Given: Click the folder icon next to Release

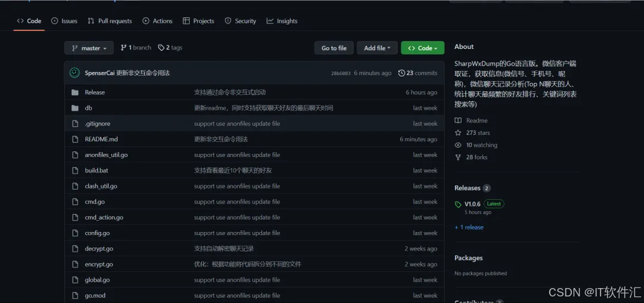Looking at the screenshot, I should (x=75, y=92).
